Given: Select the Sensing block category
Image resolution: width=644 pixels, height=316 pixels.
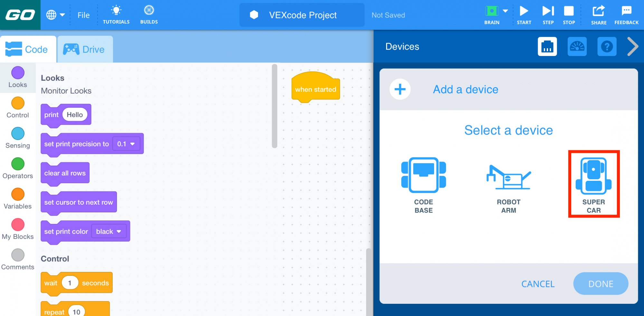Looking at the screenshot, I should 18,138.
